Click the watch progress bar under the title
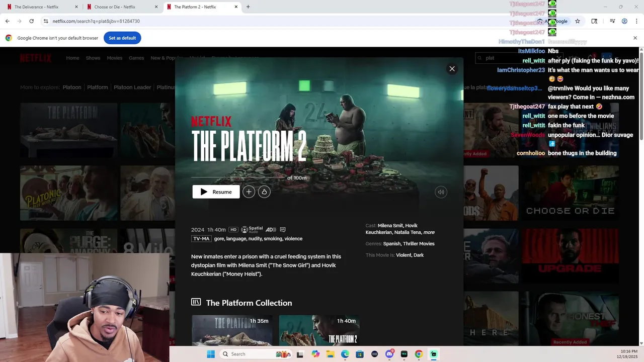 point(237,177)
